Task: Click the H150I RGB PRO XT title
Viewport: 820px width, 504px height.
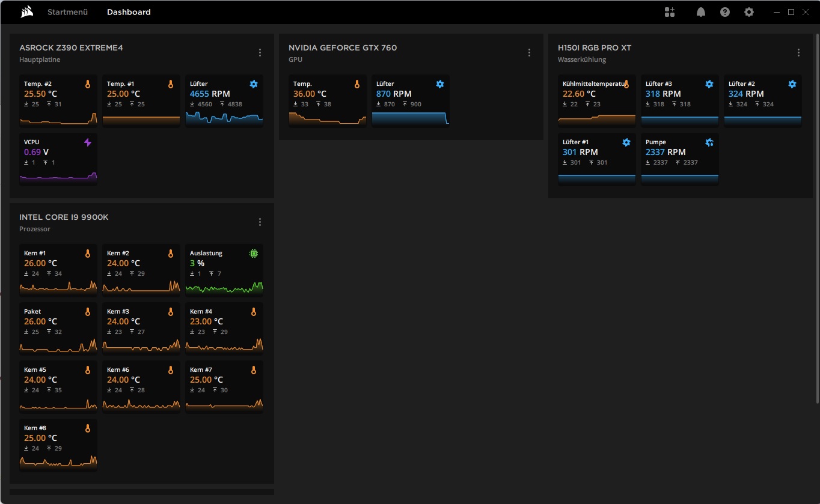Action: (x=595, y=48)
